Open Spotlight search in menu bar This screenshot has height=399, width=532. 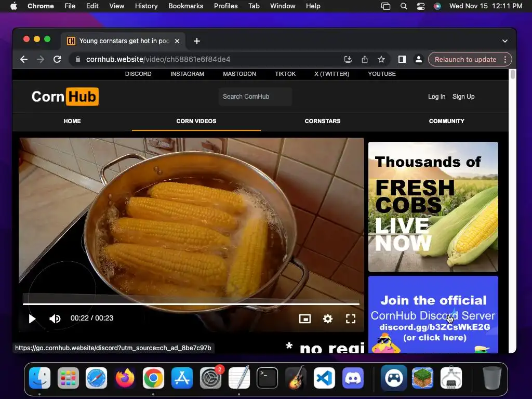403,6
